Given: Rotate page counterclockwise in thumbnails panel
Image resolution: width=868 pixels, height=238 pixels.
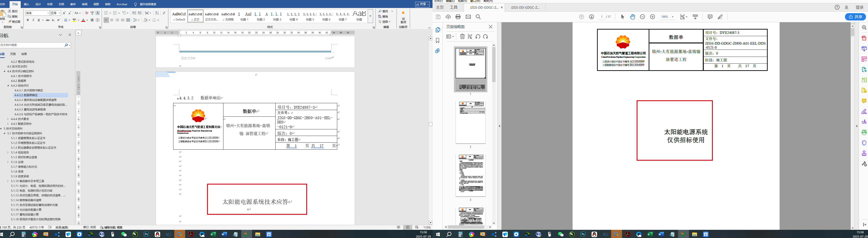Looking at the screenshot, I should 478,36.
